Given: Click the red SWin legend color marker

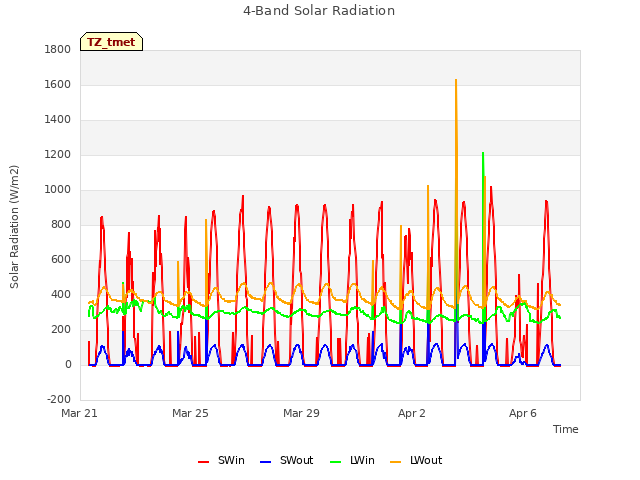Looking at the screenshot, I should tap(203, 462).
